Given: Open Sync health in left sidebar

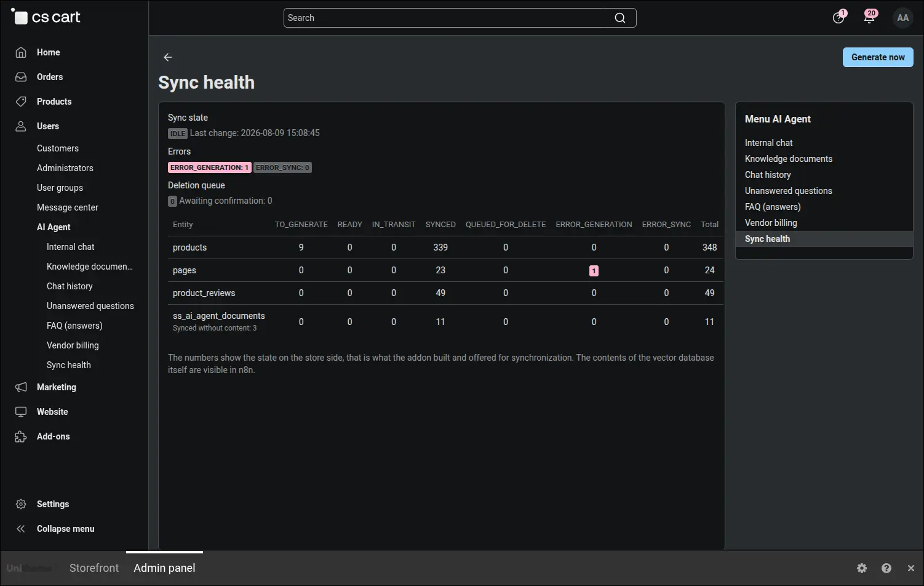Looking at the screenshot, I should coord(69,365).
